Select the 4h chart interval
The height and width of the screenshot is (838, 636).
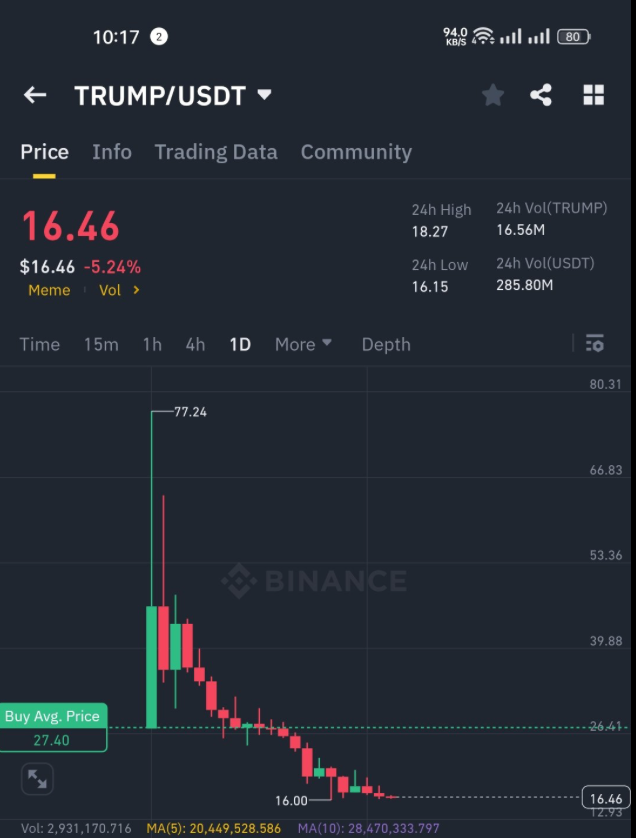[x=195, y=344]
